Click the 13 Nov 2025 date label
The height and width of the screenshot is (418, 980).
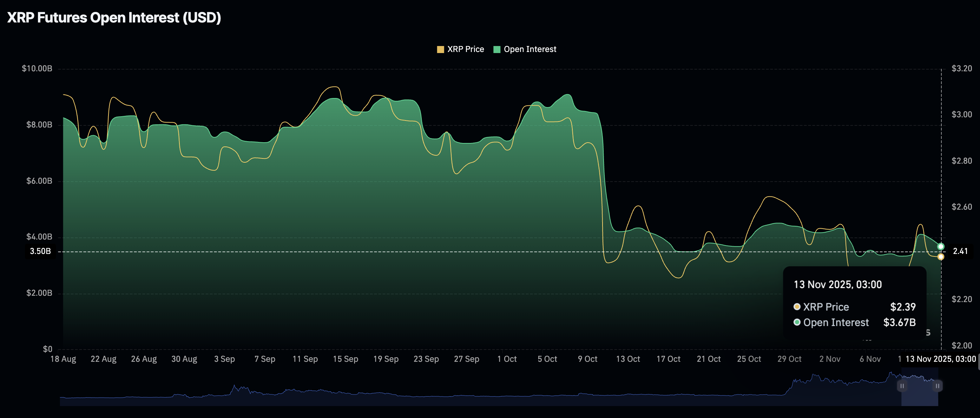[x=940, y=359]
